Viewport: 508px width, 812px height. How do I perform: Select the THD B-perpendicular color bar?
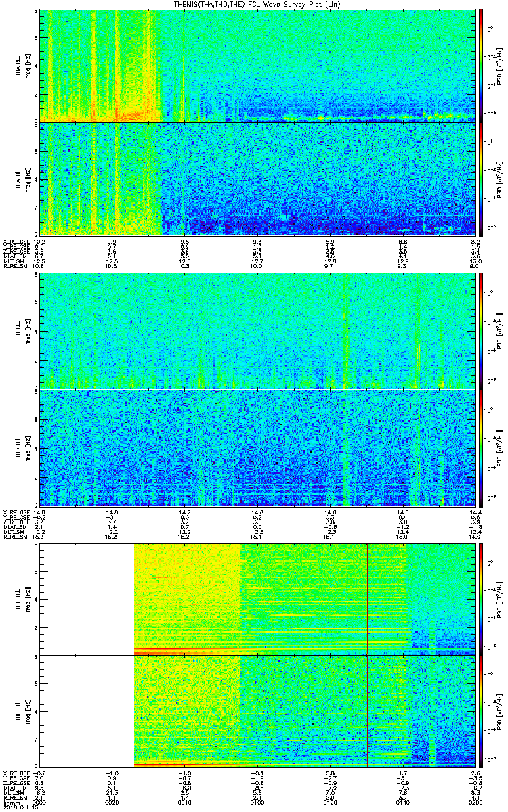[481, 331]
